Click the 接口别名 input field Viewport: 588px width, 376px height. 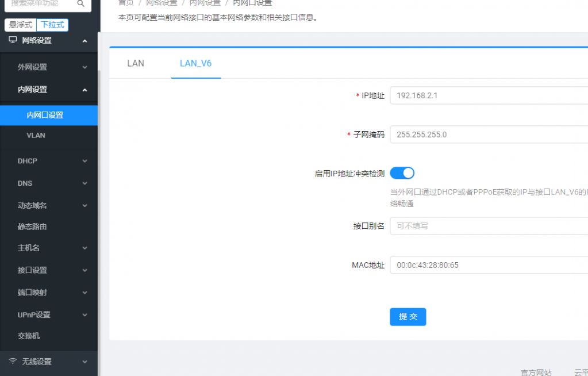point(489,226)
